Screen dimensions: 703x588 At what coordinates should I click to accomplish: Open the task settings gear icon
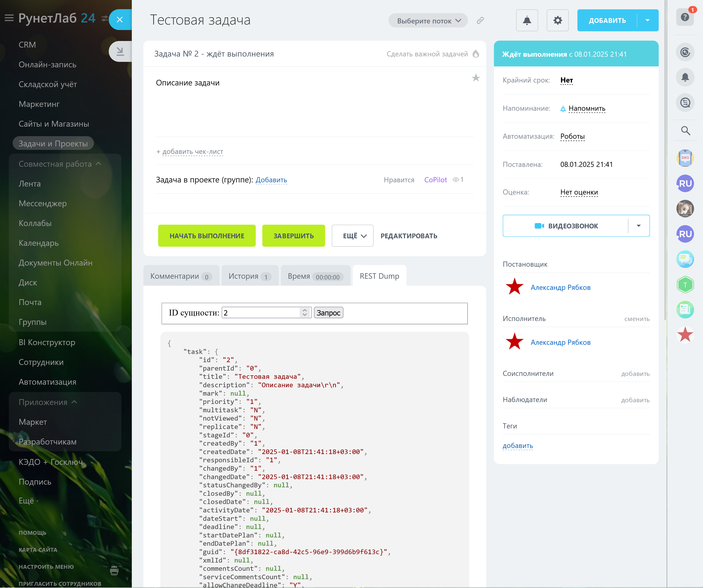coord(557,20)
